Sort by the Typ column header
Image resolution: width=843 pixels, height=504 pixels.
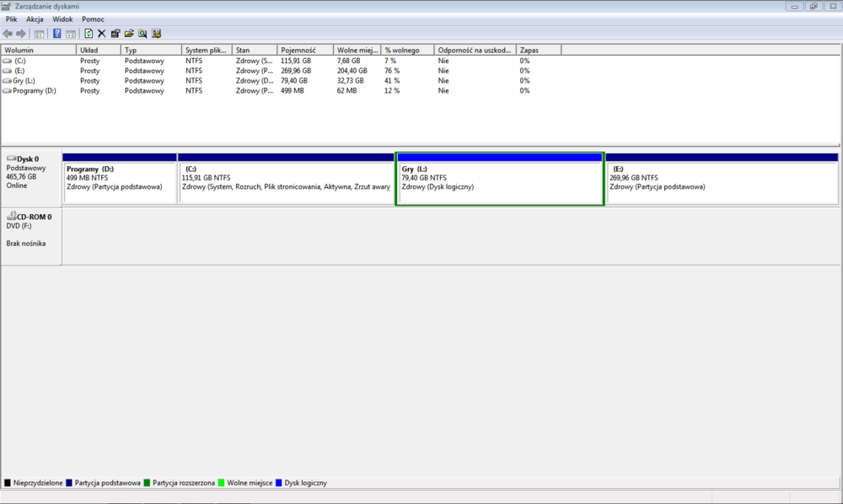[x=151, y=50]
